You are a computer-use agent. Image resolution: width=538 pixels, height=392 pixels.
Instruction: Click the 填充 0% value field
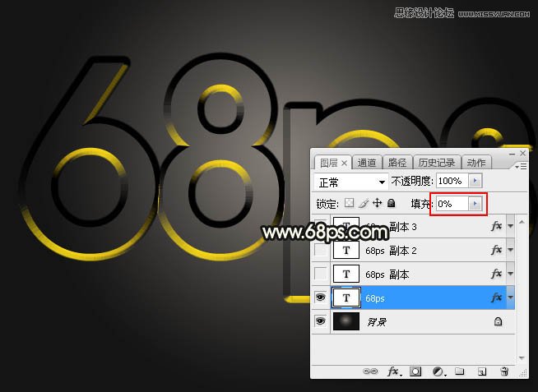click(x=452, y=204)
